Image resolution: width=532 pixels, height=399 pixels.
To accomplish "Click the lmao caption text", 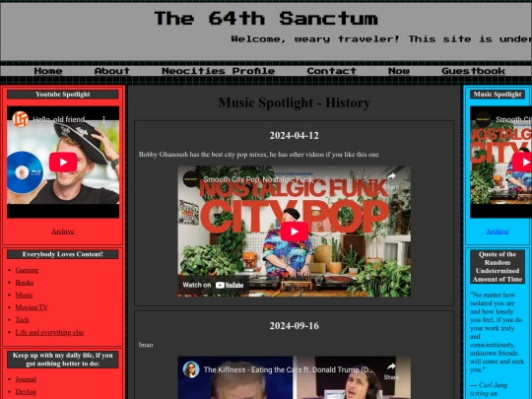I will 146,345.
